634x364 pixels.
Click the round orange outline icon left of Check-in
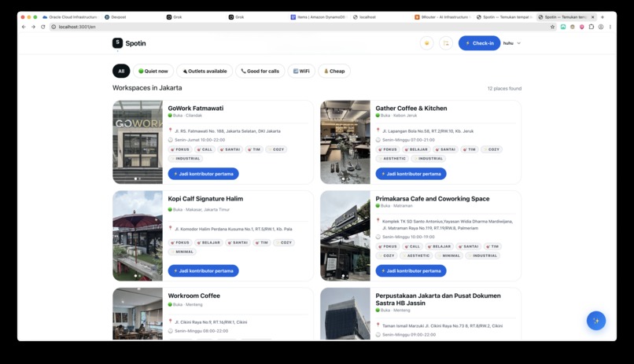(x=446, y=43)
